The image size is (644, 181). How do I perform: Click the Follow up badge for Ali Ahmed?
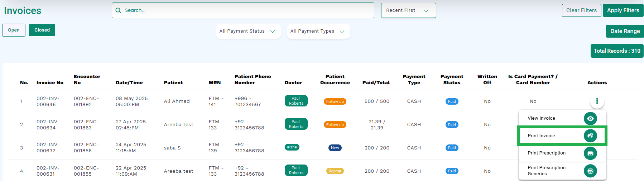pos(335,101)
